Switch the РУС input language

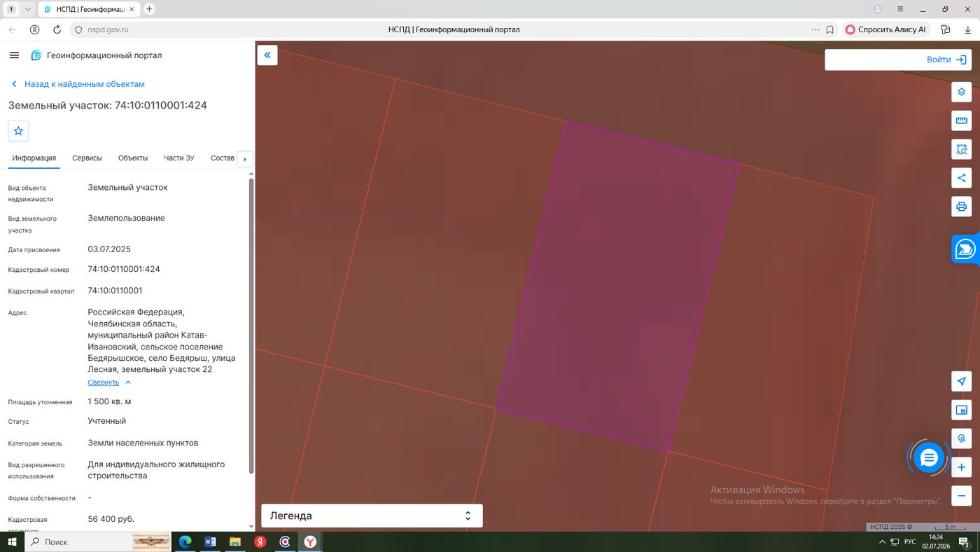coord(910,542)
